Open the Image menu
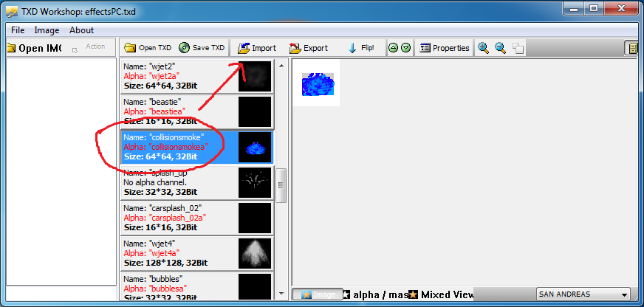644x307 pixels. tap(47, 30)
